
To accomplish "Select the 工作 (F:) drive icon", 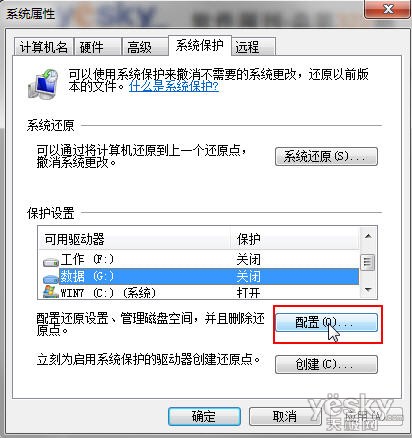I will tap(51, 262).
